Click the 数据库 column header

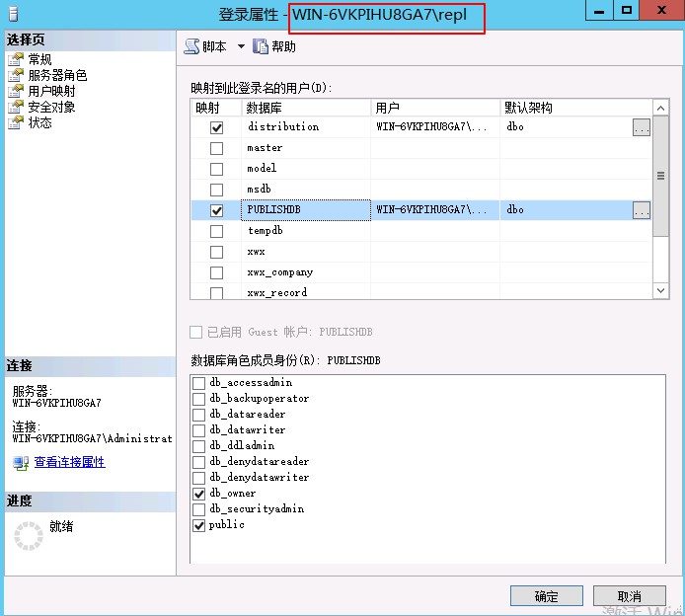coord(306,108)
